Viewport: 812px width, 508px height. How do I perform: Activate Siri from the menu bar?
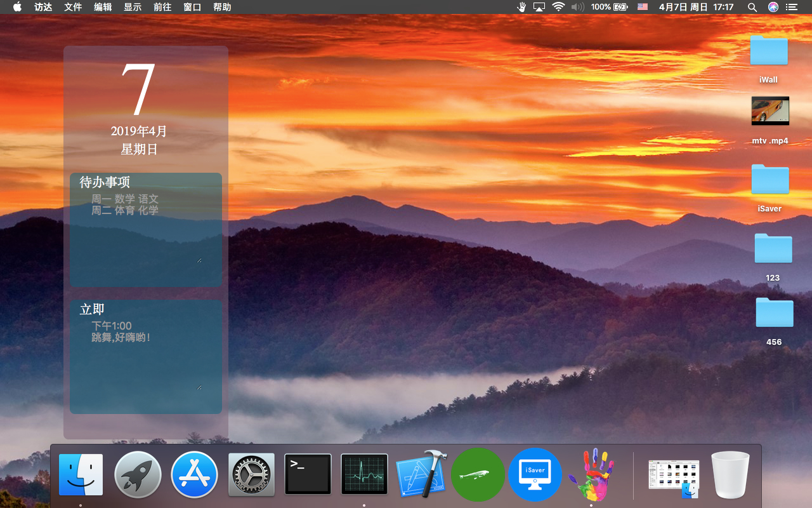(x=773, y=7)
